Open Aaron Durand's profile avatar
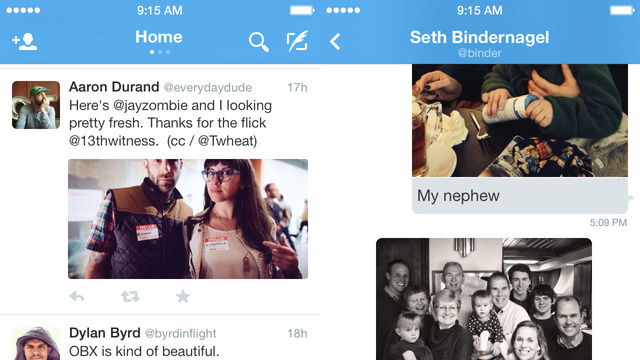The width and height of the screenshot is (640, 360). click(x=36, y=105)
